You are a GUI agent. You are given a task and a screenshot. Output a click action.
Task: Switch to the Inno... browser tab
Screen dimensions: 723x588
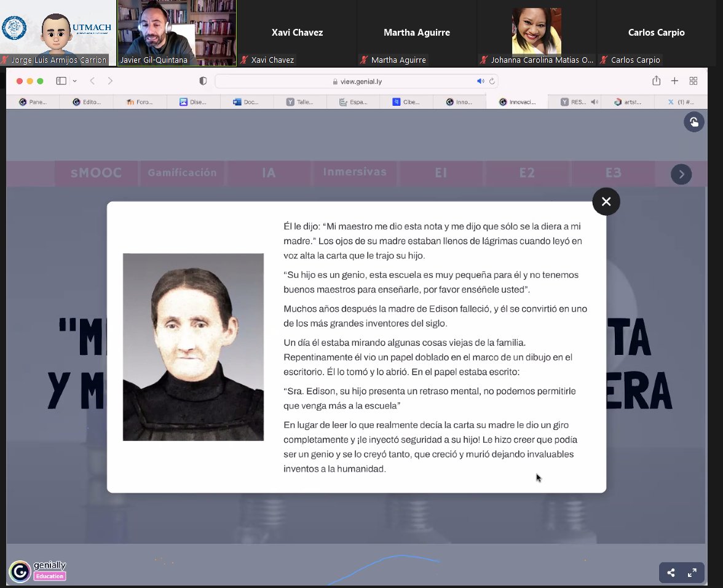tap(459, 102)
